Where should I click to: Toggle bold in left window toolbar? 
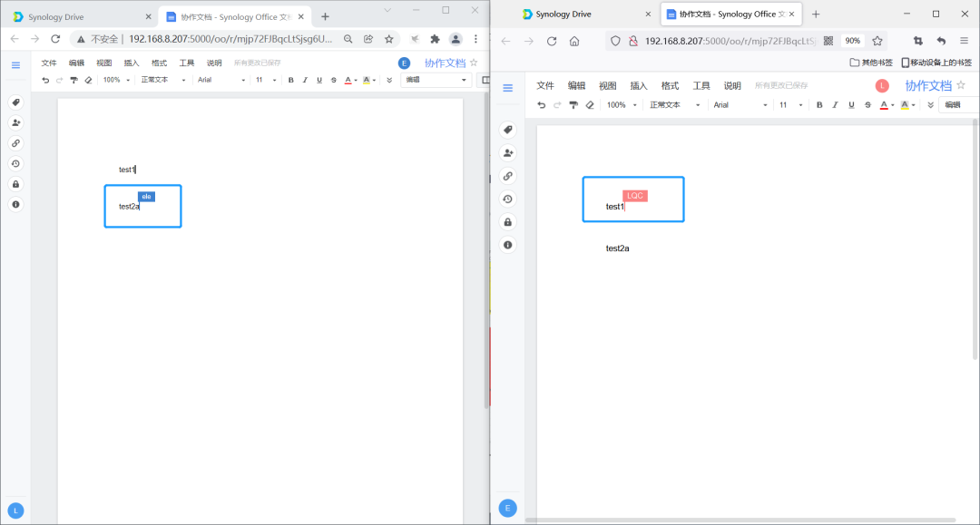(x=290, y=80)
